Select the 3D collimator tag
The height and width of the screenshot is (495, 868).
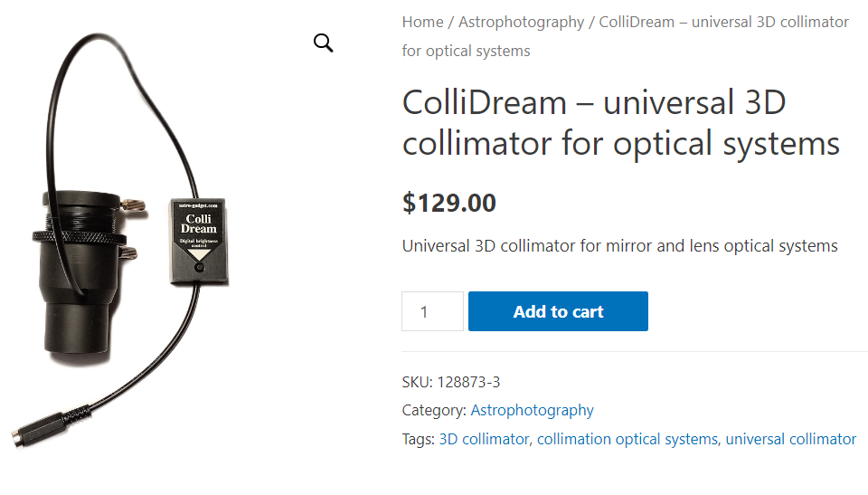click(x=484, y=439)
